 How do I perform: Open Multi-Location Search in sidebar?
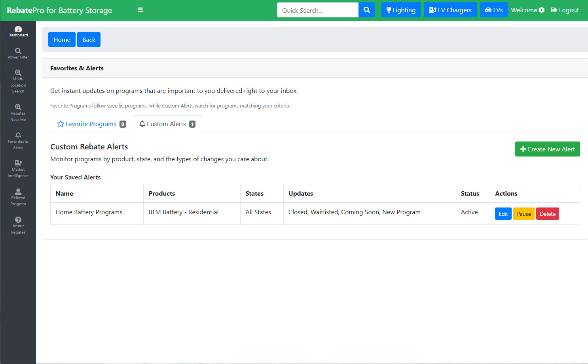click(18, 81)
